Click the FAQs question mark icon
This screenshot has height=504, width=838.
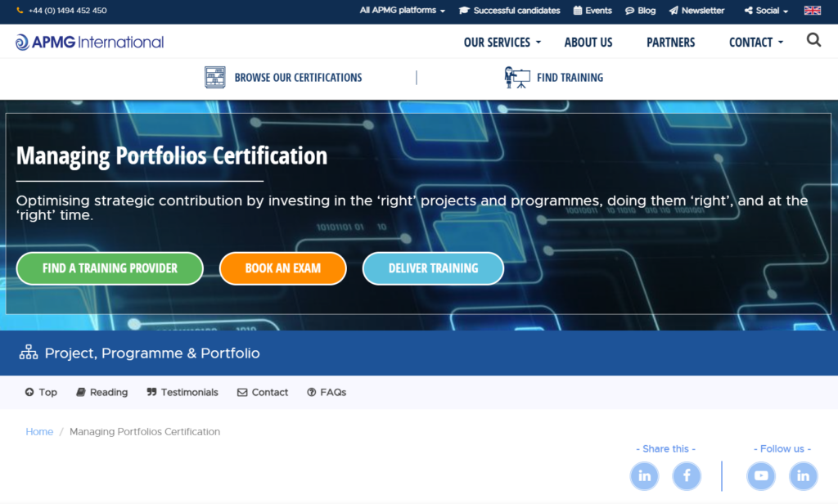coord(312,392)
